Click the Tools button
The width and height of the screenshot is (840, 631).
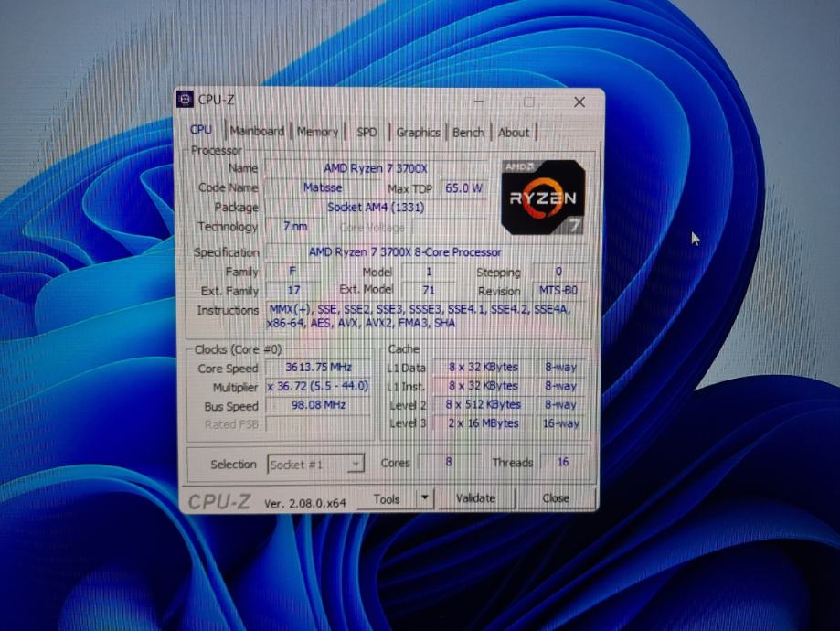coord(387,499)
